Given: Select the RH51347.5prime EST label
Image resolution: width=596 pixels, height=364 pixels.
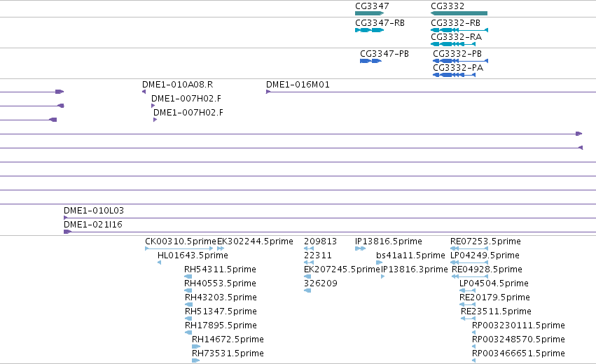Looking at the screenshot, I should pos(221,311).
